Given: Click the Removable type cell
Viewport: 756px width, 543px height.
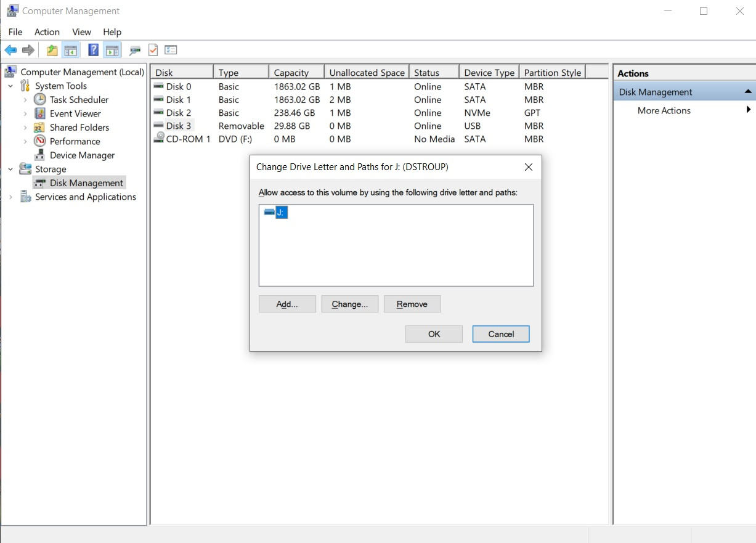Looking at the screenshot, I should coord(241,126).
